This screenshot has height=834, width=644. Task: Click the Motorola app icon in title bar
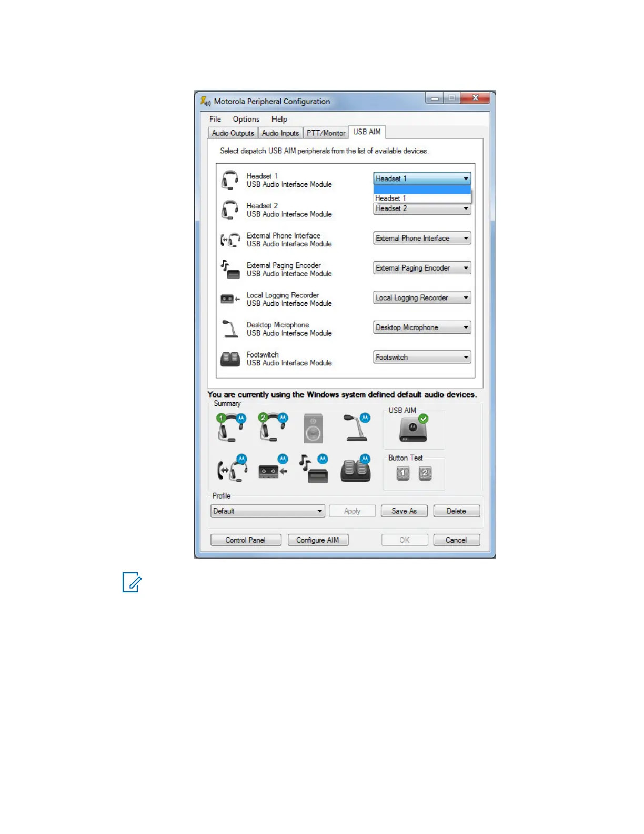click(205, 101)
